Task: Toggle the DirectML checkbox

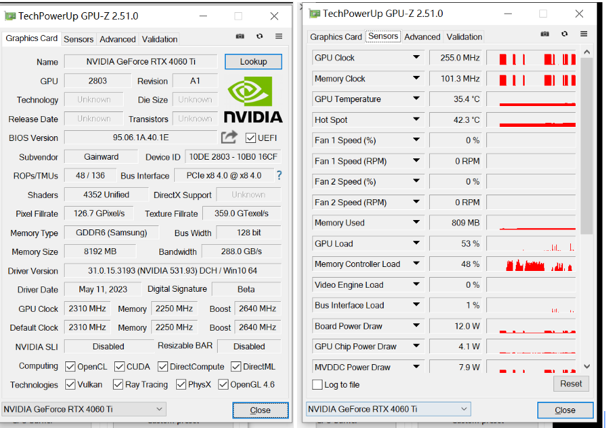Action: pyautogui.click(x=236, y=366)
